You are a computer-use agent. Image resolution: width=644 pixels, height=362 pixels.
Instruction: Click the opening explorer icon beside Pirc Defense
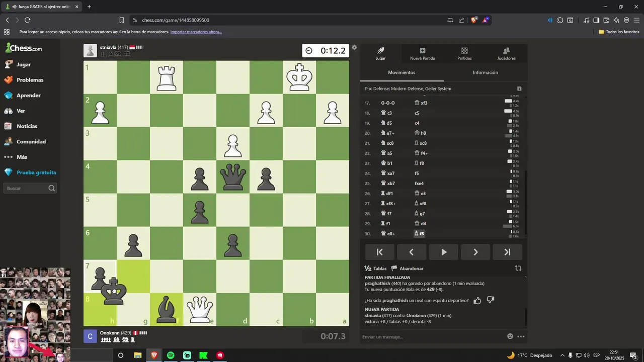pos(519,88)
